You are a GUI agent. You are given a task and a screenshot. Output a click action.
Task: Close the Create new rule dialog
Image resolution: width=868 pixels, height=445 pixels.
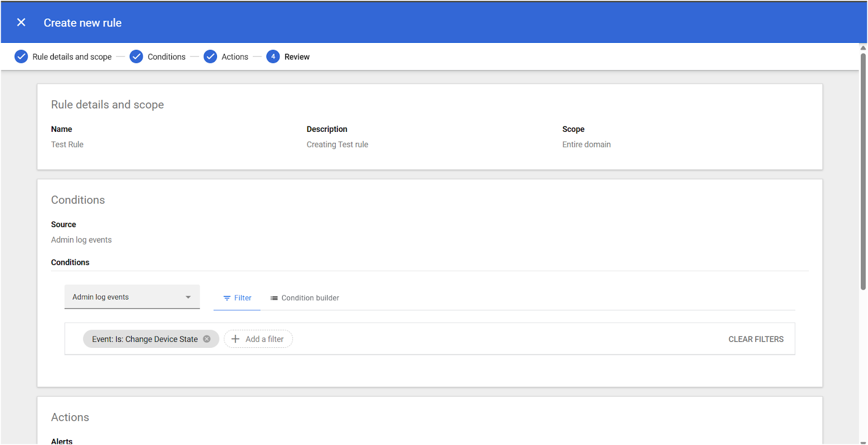(x=21, y=22)
